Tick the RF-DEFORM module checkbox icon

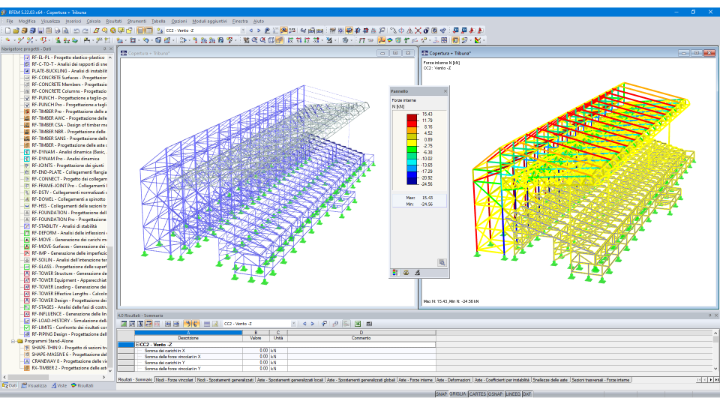click(27, 233)
